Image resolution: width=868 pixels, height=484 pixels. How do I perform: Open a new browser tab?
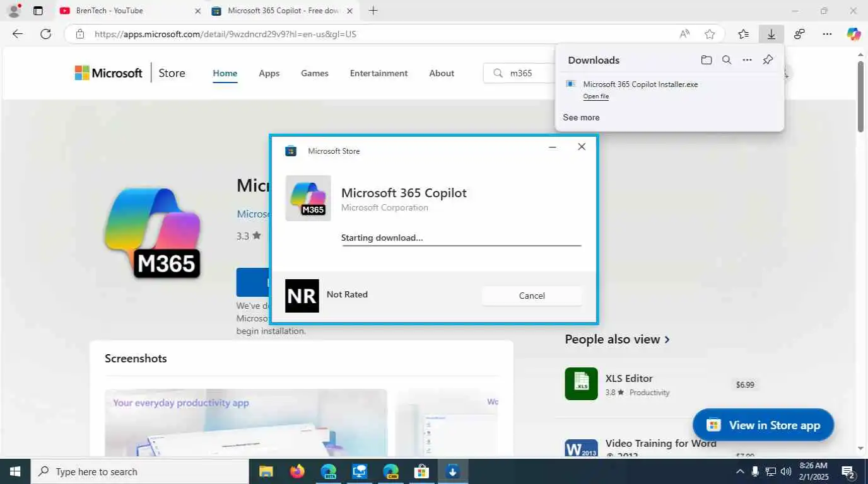point(373,11)
